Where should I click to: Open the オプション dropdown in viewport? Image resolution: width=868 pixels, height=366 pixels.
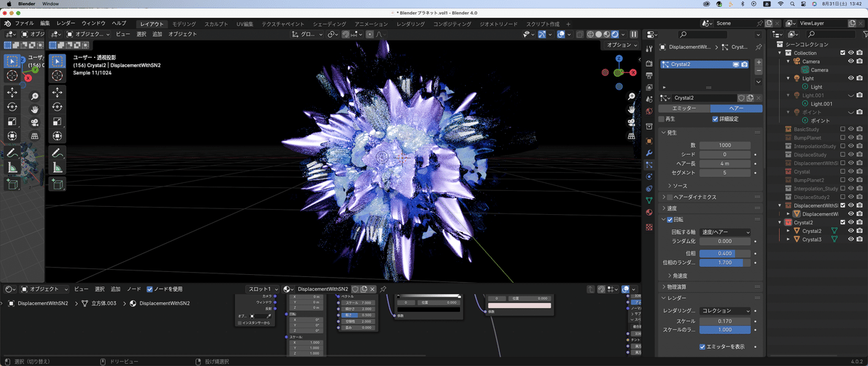[x=621, y=45]
